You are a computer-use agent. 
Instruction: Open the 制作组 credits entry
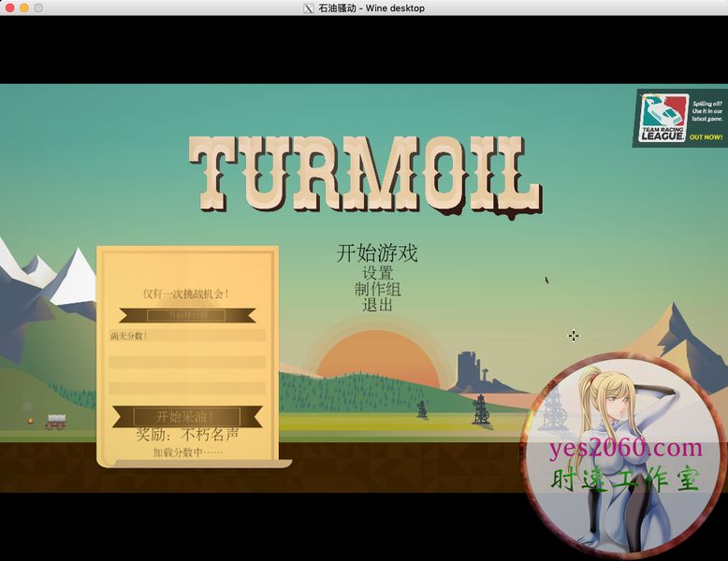point(377,289)
